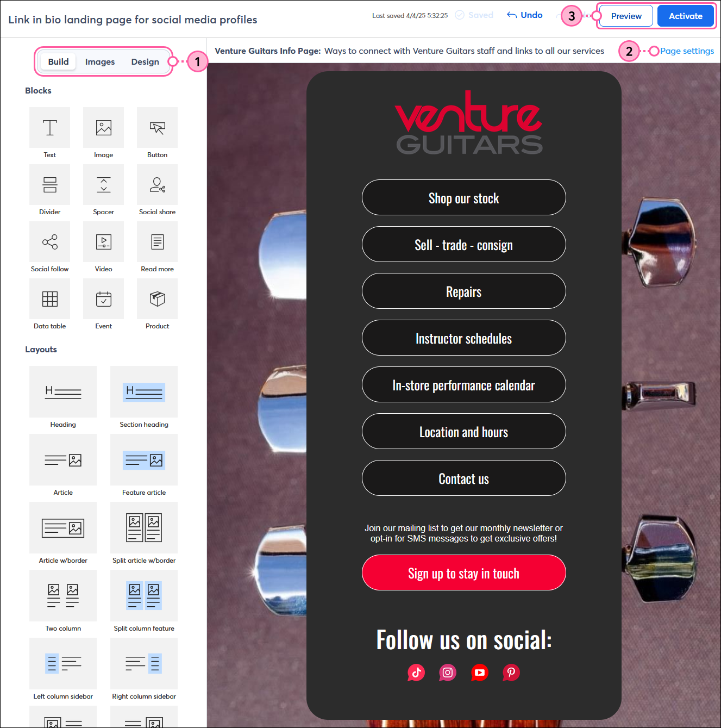Select the Button block icon

[x=157, y=128]
